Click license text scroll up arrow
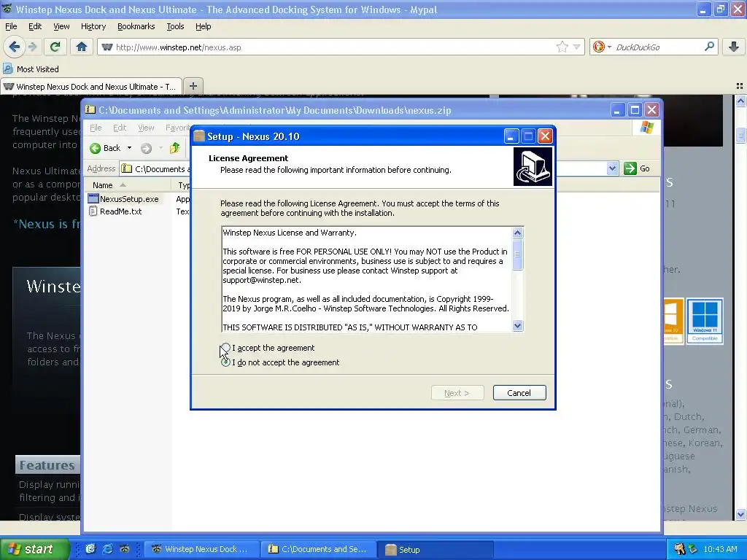 point(517,233)
